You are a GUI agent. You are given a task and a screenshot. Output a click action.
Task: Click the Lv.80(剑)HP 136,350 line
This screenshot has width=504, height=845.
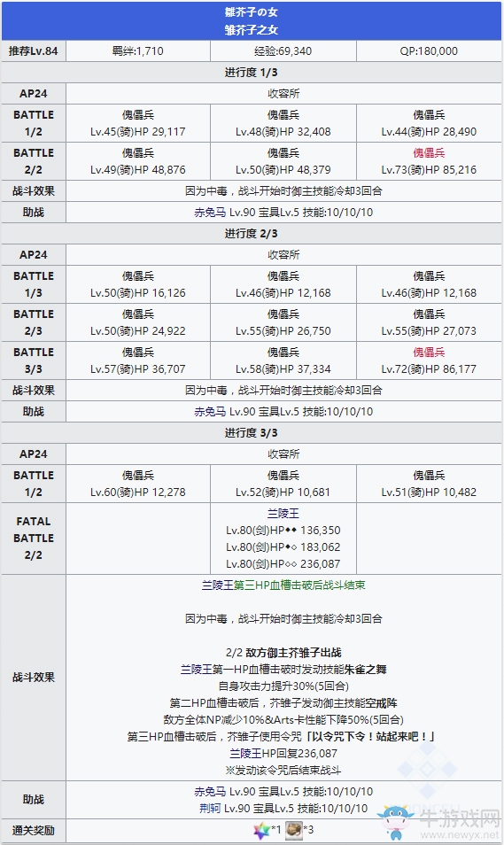pyautogui.click(x=283, y=531)
